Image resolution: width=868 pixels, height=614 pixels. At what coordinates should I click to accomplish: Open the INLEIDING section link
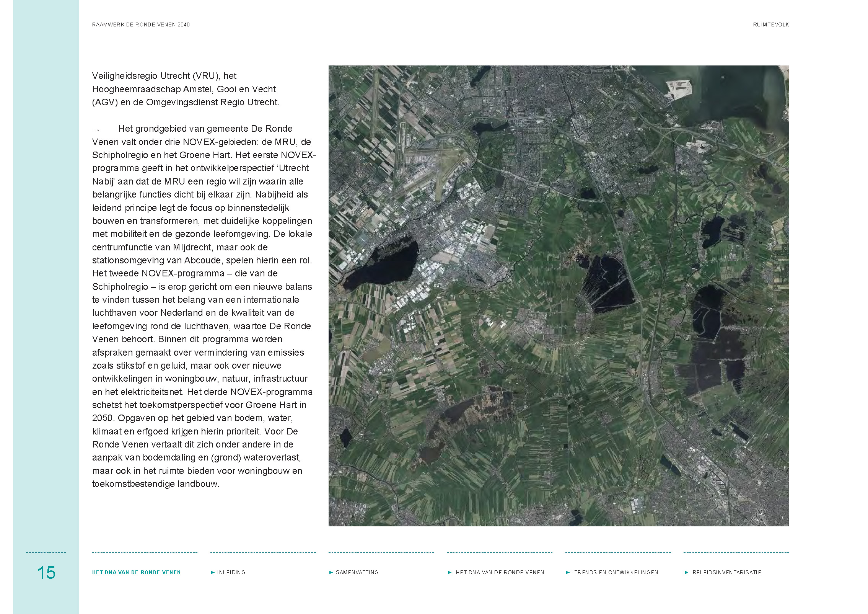pyautogui.click(x=231, y=573)
